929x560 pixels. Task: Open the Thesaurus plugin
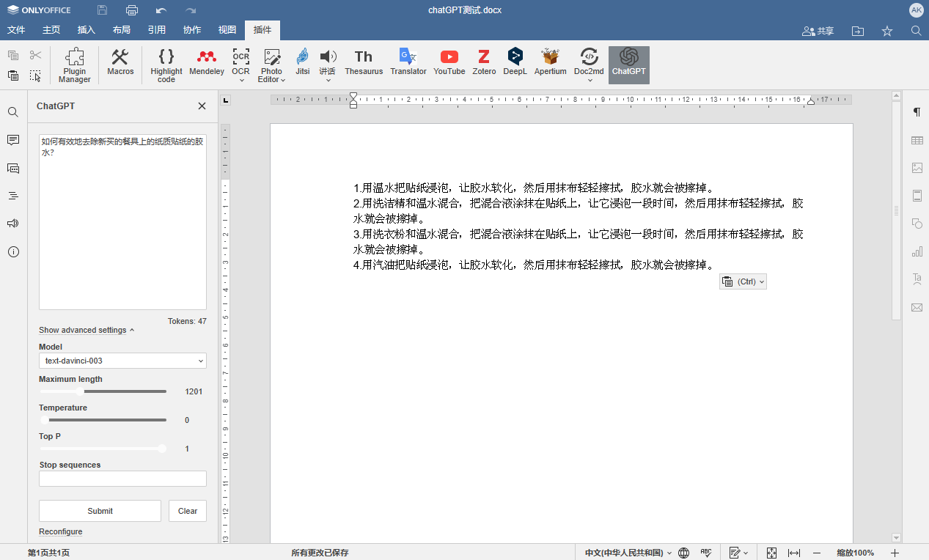coord(364,62)
